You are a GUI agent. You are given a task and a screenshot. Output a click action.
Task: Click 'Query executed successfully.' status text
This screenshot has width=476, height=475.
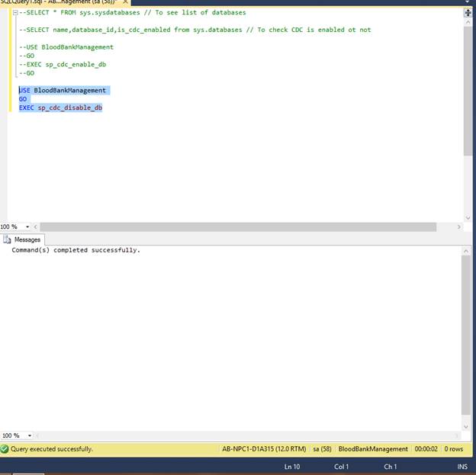(x=52, y=449)
